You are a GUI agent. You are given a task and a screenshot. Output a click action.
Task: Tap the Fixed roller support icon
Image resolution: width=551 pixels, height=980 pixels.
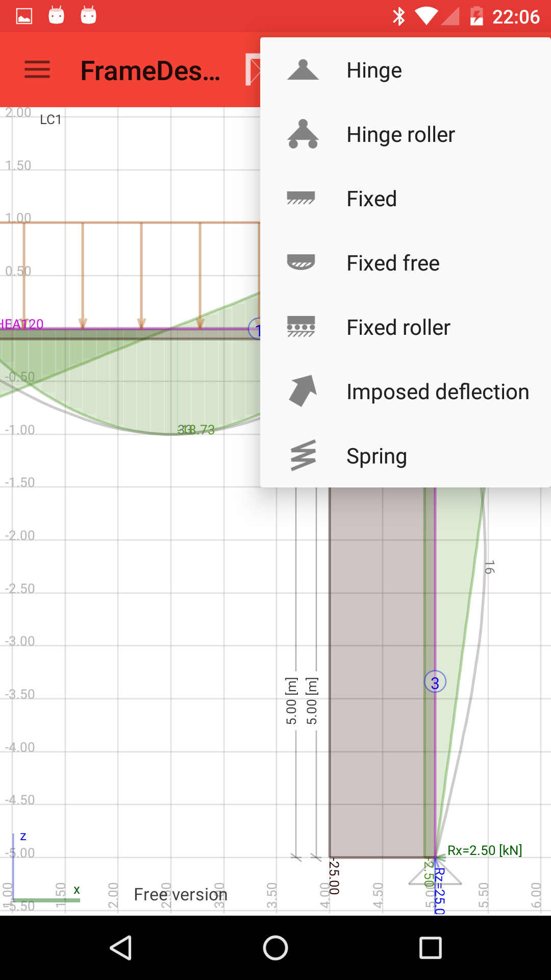tap(301, 327)
